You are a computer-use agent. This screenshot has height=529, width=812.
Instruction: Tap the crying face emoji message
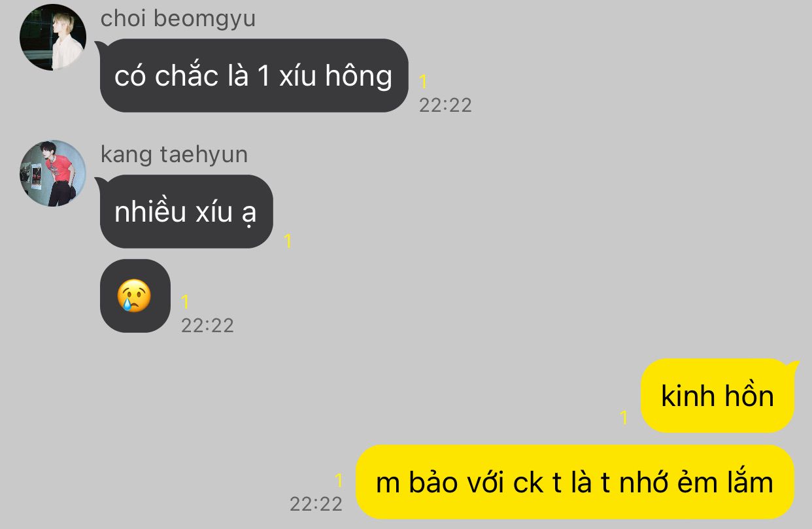point(135,296)
